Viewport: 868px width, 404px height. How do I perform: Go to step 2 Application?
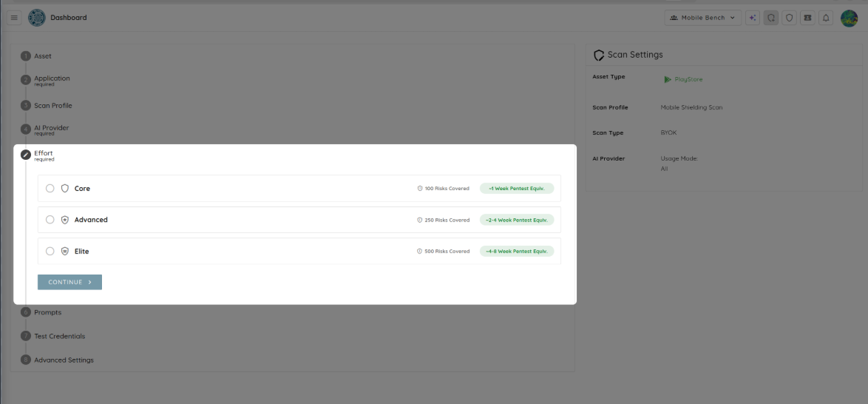coord(45,81)
